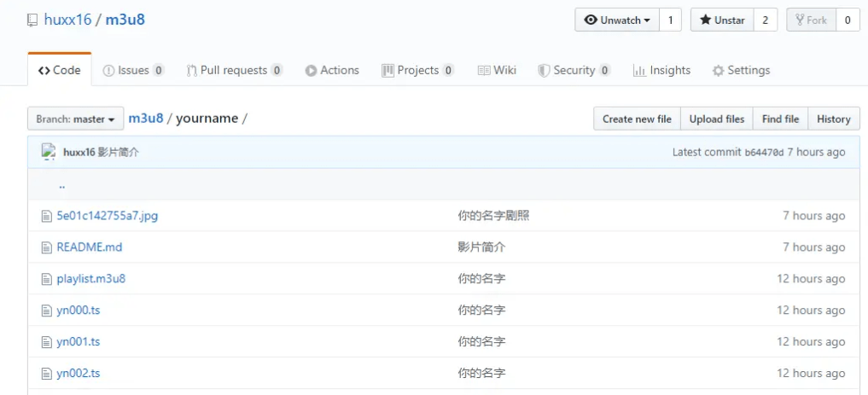Go up to parent directory (..)
Viewport: 868px width, 395px height.
(62, 185)
